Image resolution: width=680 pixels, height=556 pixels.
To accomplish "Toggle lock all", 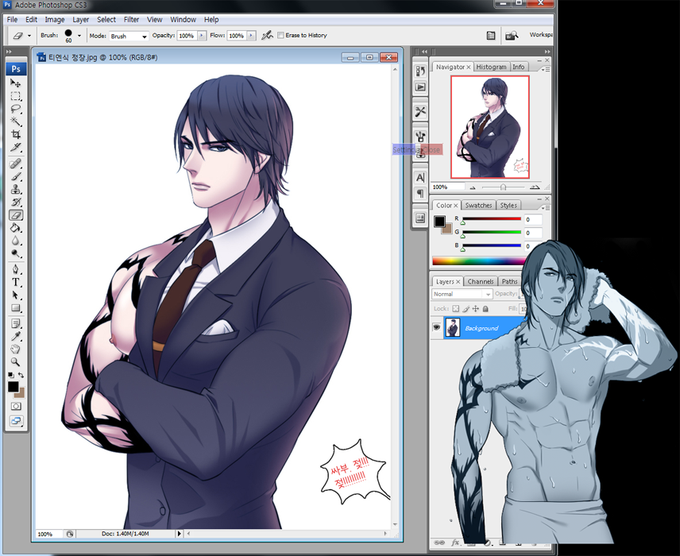I will tap(486, 309).
